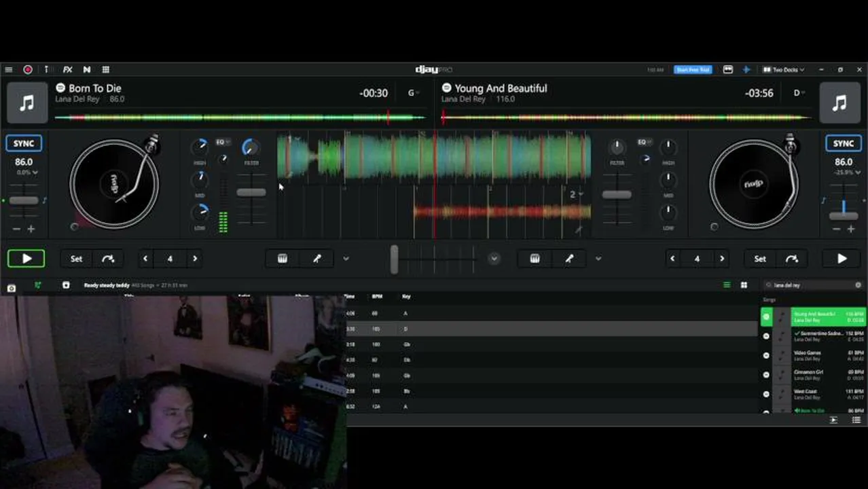This screenshot has width=868, height=489.
Task: Toggle right deck key lock note icon
Action: pos(823,200)
